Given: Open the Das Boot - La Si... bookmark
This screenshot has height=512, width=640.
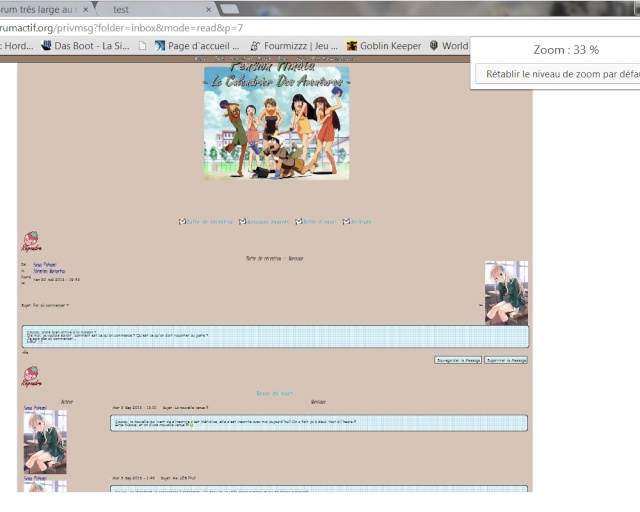Looking at the screenshot, I should pyautogui.click(x=85, y=46).
